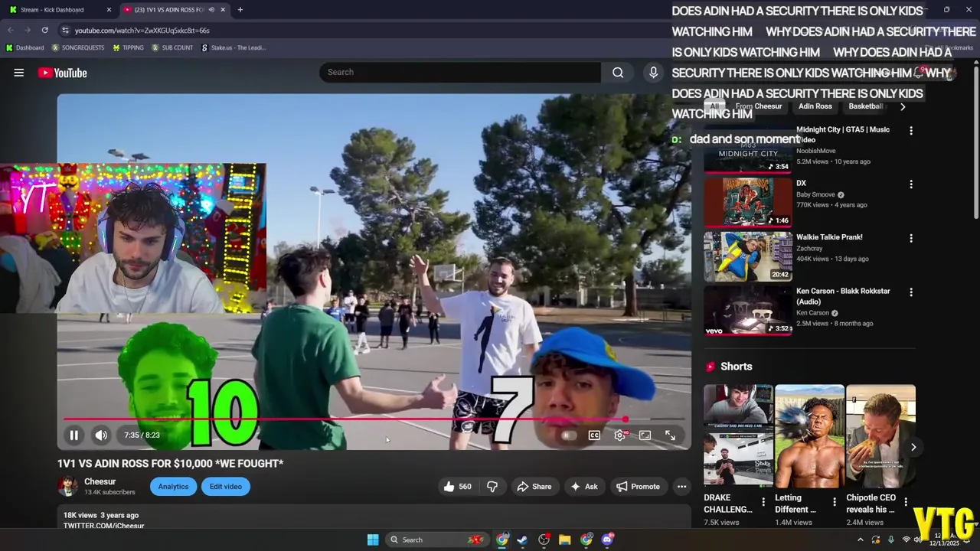Start voice search with the microphone

tap(653, 72)
